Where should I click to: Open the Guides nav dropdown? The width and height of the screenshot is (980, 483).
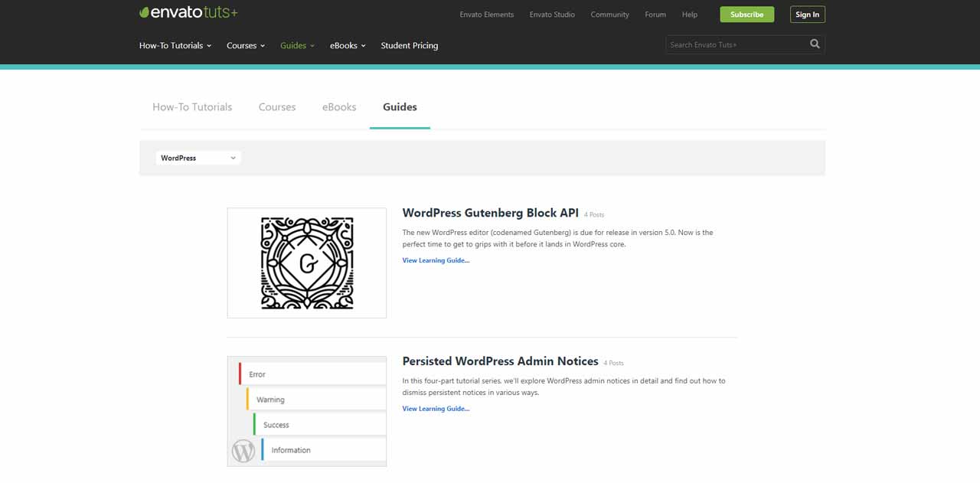coord(297,45)
